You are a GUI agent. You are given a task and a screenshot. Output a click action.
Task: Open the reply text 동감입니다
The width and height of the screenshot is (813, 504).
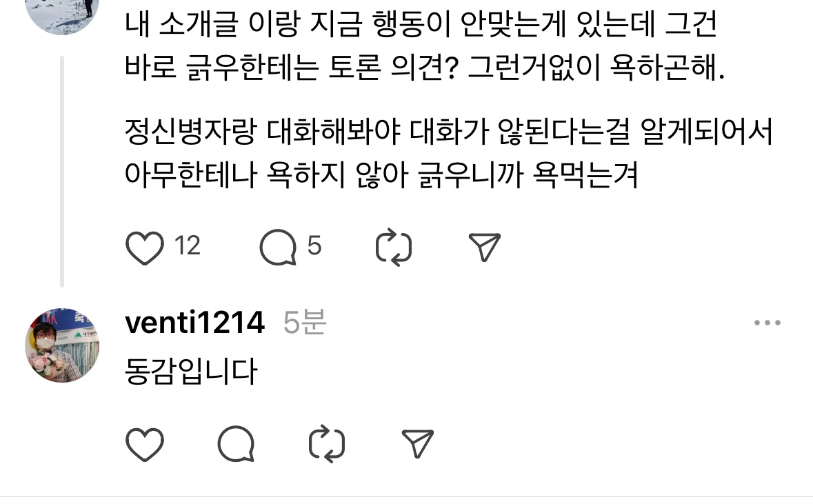click(x=191, y=371)
